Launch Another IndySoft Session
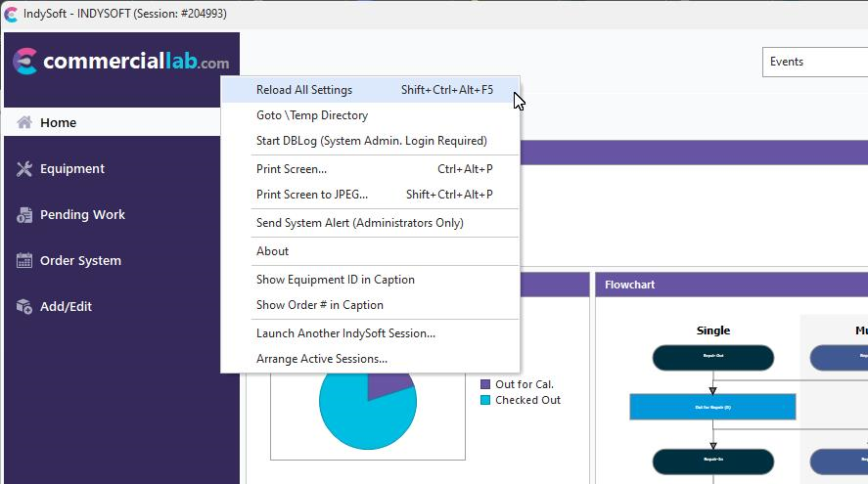The width and height of the screenshot is (868, 484). point(345,333)
